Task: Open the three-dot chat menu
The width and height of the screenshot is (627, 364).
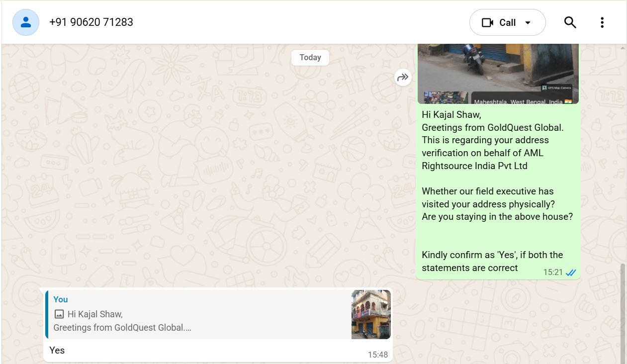Action: point(602,22)
